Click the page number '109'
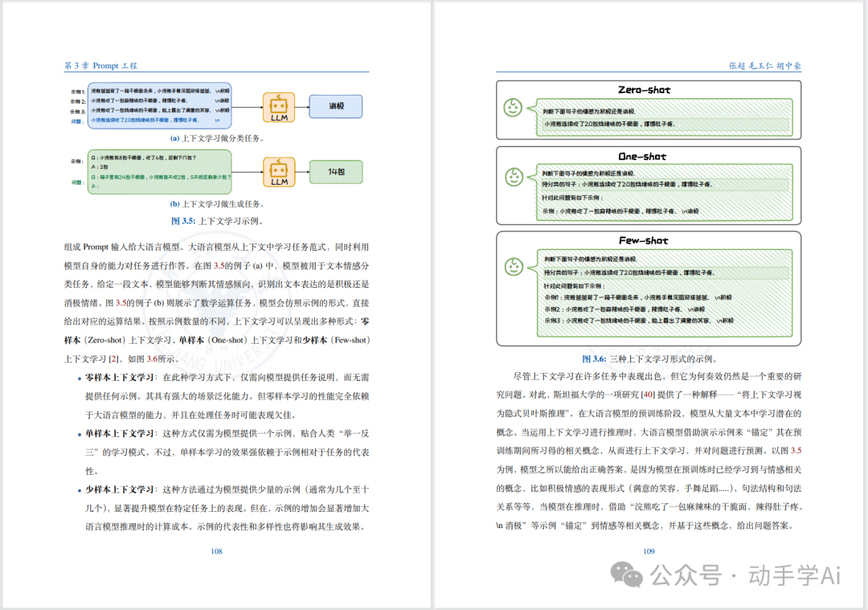The image size is (868, 610). pos(649,551)
